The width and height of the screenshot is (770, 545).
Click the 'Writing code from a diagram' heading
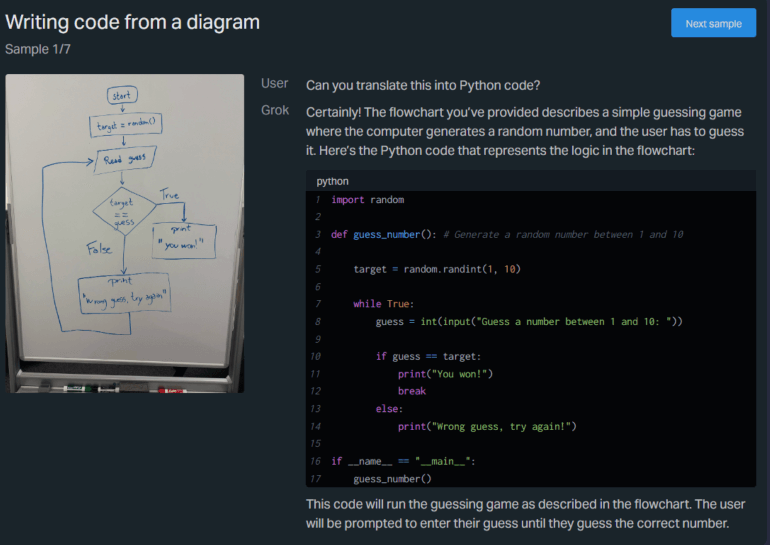click(x=132, y=22)
